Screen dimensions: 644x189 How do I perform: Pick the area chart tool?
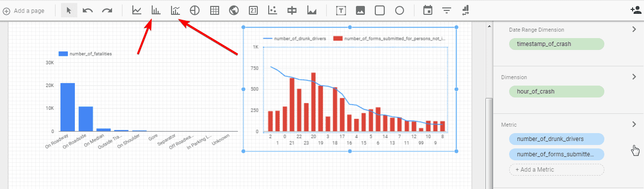click(x=312, y=10)
